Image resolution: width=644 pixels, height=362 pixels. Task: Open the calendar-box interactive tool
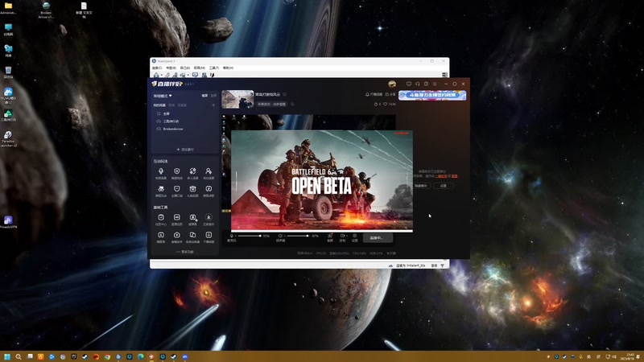(192, 191)
